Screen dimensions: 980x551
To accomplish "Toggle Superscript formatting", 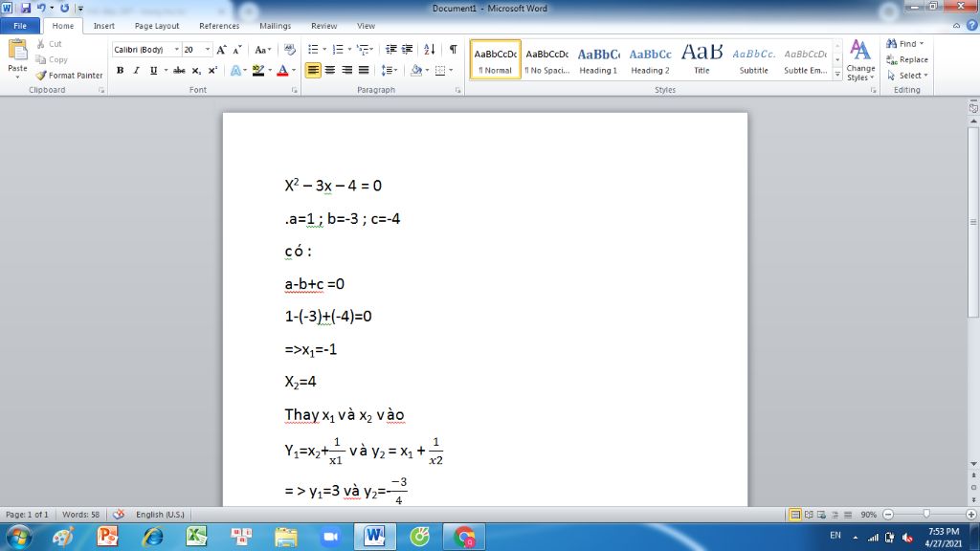I will (212, 71).
